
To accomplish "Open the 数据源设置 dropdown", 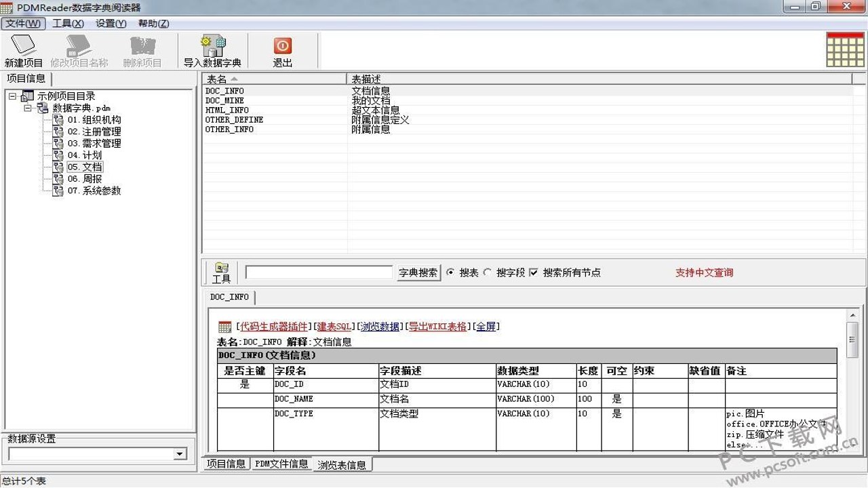I will click(x=180, y=454).
